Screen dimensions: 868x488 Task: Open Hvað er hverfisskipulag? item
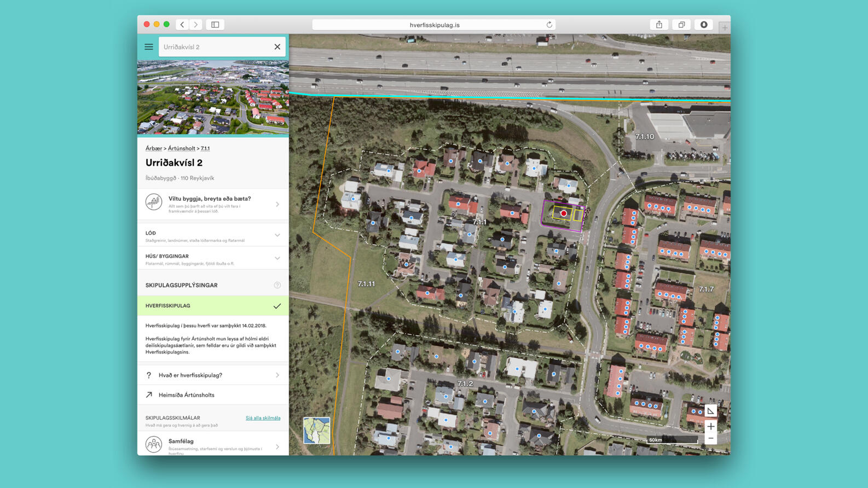click(x=213, y=375)
